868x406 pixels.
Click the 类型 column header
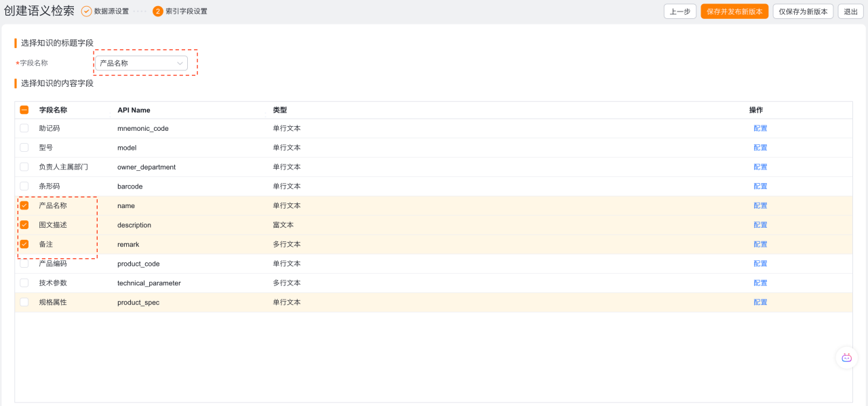[x=280, y=110]
